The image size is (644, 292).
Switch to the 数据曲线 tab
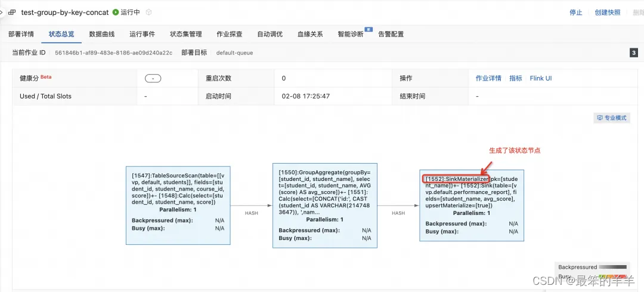(x=102, y=34)
